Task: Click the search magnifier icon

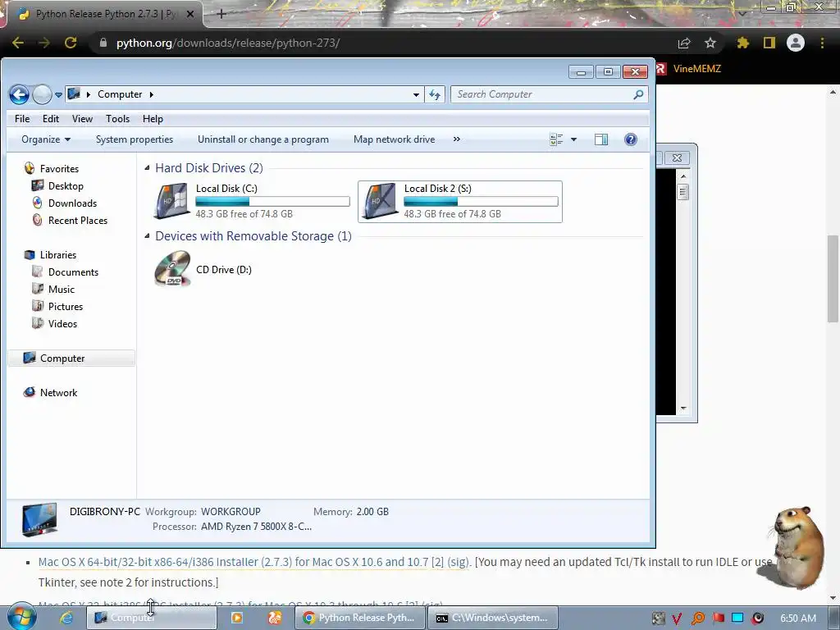Action: 638,94
